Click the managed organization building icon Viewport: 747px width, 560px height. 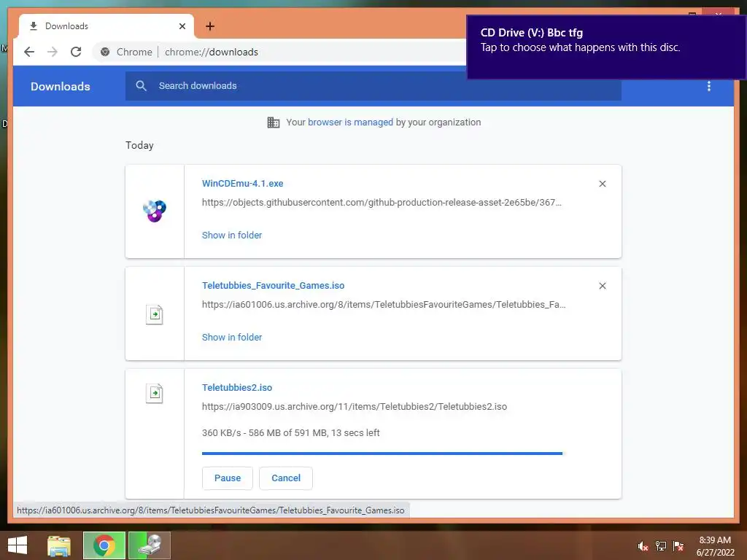click(x=274, y=122)
